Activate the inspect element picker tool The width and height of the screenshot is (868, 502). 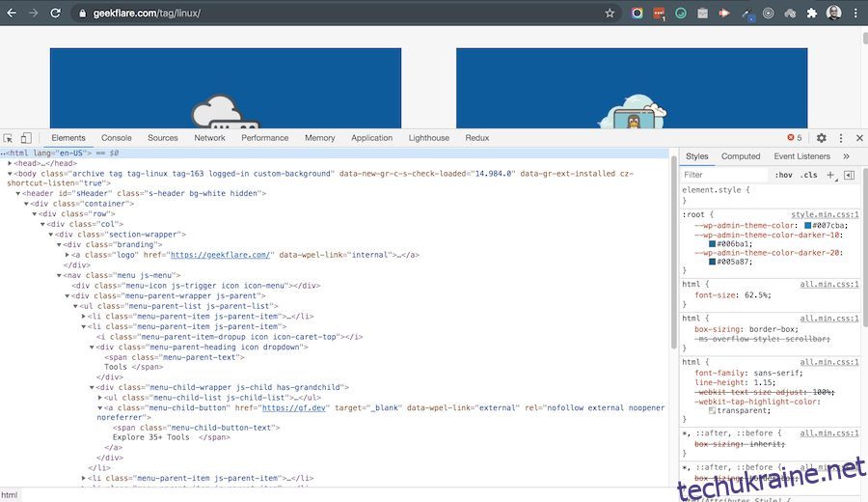pyautogui.click(x=8, y=138)
